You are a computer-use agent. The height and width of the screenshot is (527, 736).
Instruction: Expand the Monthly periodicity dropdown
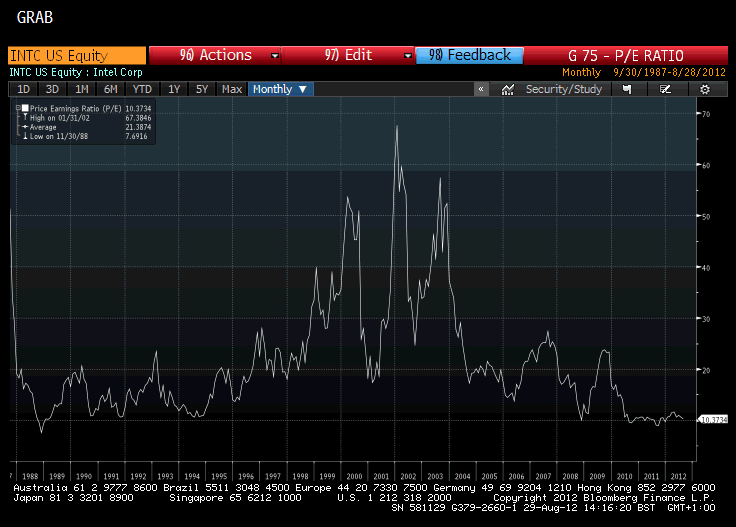(x=280, y=89)
